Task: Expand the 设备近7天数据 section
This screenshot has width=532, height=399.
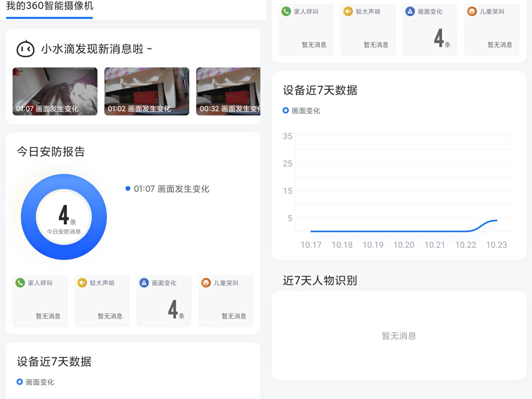Action: (54, 362)
